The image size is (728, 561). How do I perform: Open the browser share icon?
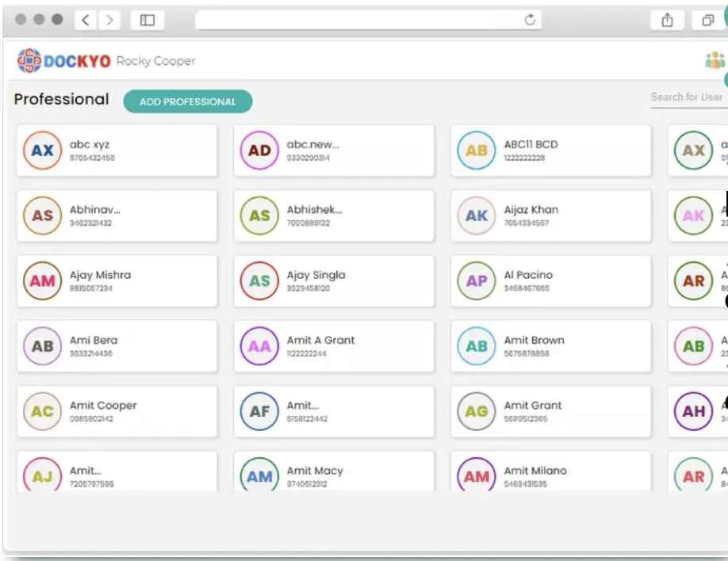[x=667, y=21]
